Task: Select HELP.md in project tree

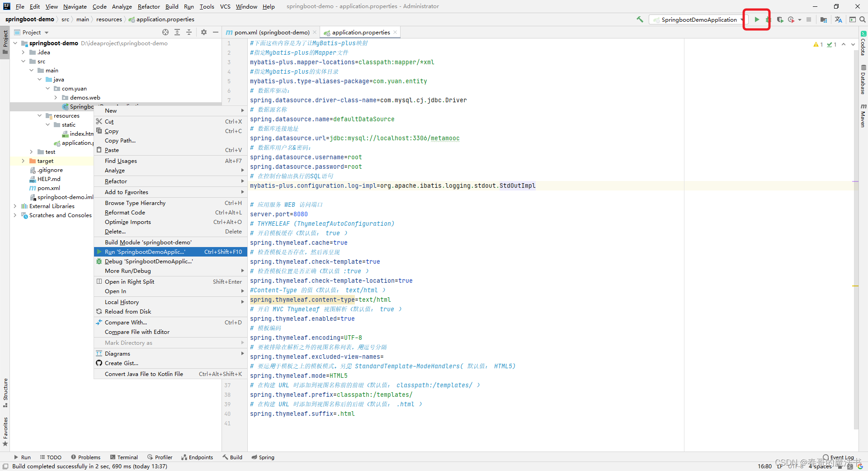Action: tap(49, 179)
